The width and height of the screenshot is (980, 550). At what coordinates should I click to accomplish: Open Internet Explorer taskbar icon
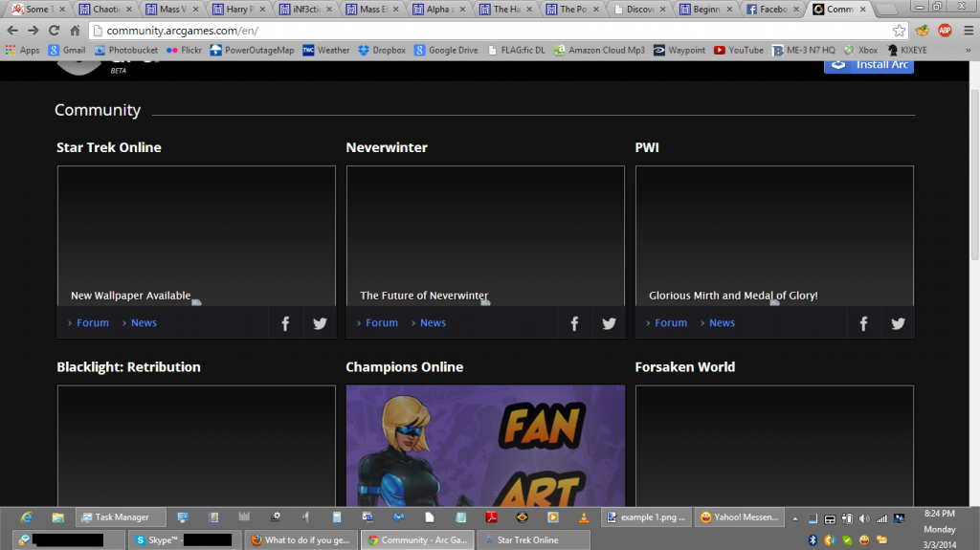click(x=26, y=517)
